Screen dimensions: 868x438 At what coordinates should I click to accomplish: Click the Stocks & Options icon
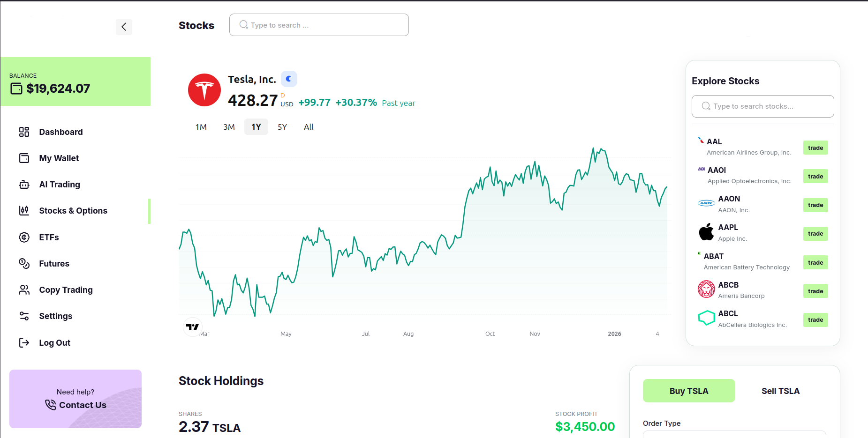(24, 210)
